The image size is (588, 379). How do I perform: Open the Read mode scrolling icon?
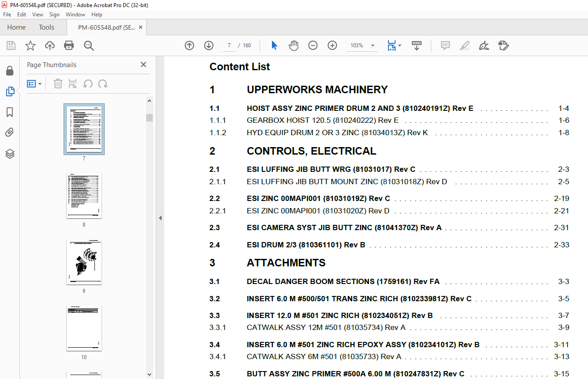tap(417, 45)
